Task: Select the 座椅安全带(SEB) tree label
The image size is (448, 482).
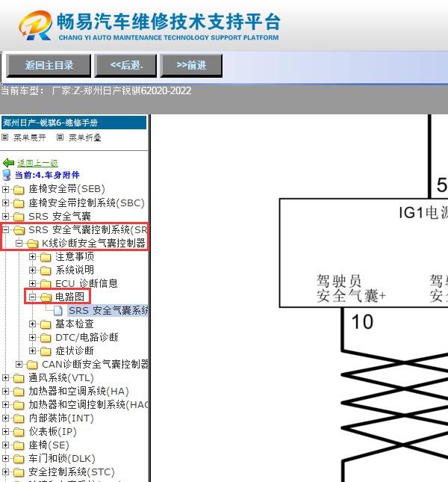Action: (x=67, y=189)
